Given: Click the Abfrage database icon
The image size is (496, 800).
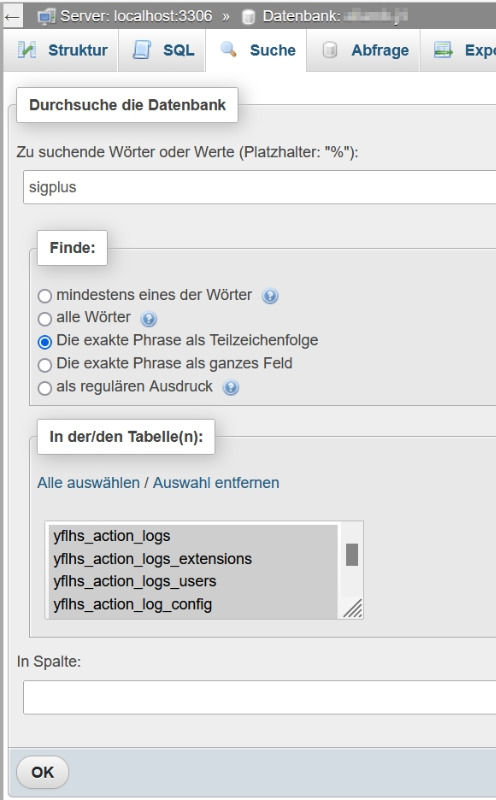Looking at the screenshot, I should [x=330, y=50].
